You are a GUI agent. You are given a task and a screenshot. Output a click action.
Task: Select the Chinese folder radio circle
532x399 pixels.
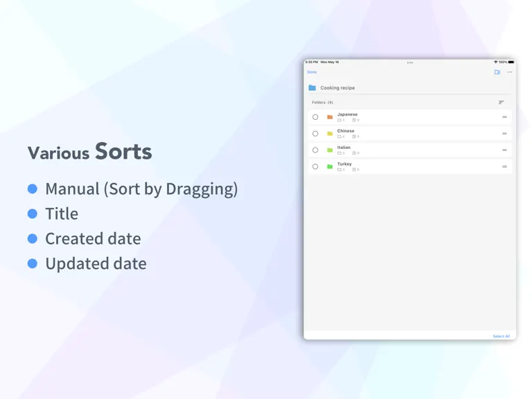[315, 134]
